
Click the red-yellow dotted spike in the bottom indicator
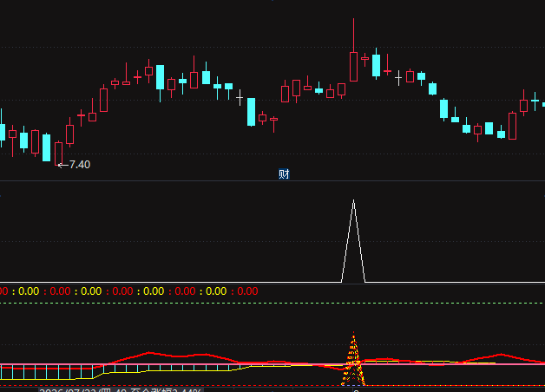(x=353, y=359)
